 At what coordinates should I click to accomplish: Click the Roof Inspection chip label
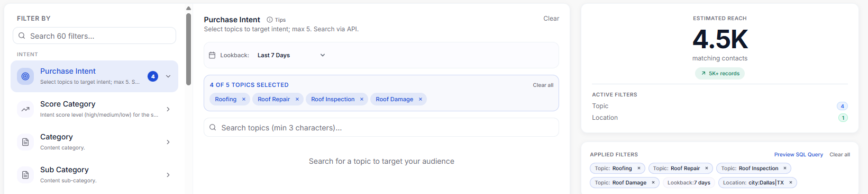pyautogui.click(x=333, y=99)
